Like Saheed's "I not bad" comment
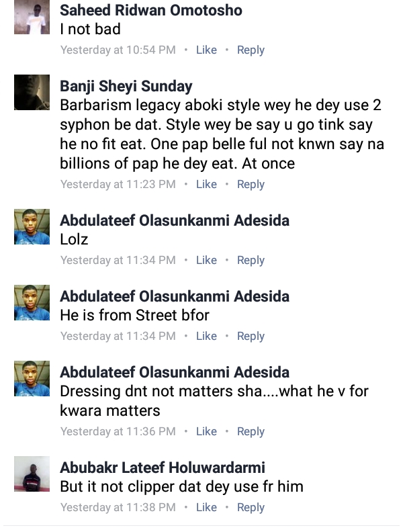 206,50
